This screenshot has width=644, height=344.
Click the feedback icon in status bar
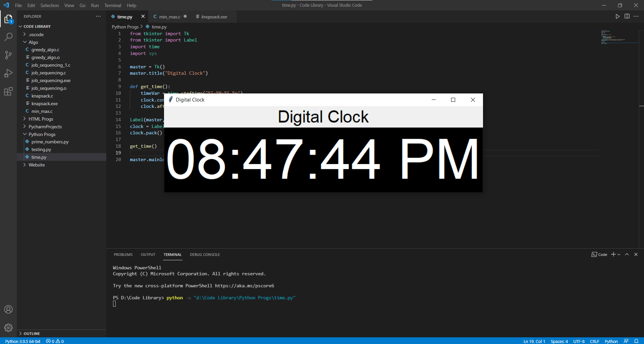click(x=626, y=341)
